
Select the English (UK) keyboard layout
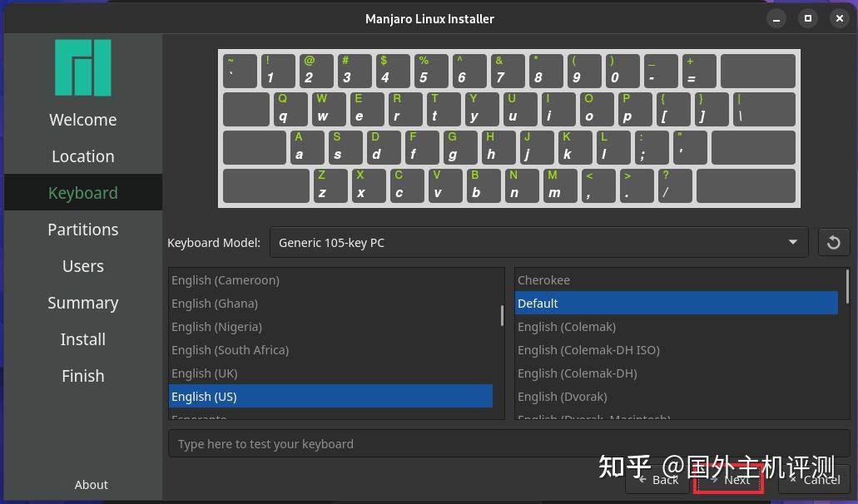204,373
